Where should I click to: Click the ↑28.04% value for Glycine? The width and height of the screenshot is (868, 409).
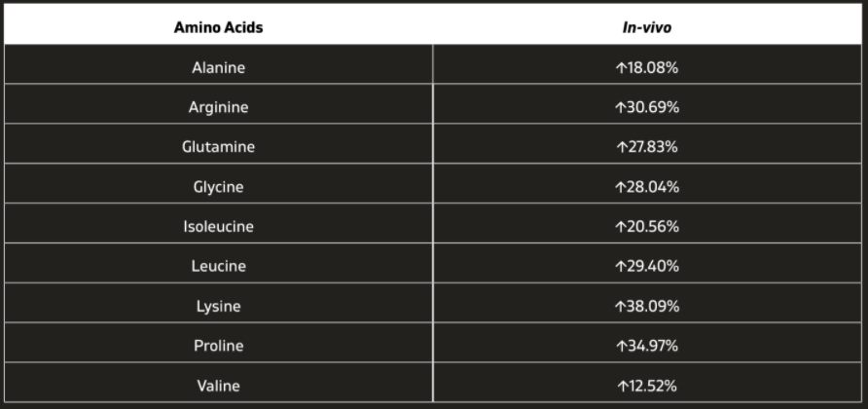647,186
